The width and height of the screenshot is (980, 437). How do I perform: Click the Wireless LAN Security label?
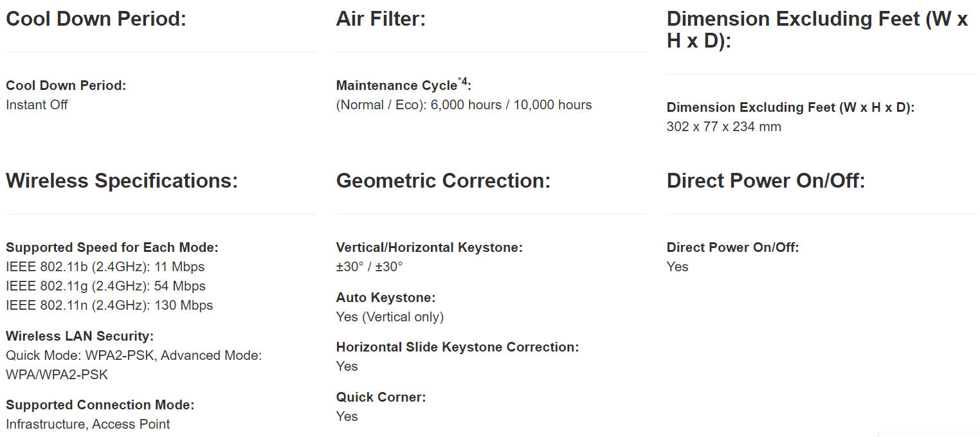80,336
